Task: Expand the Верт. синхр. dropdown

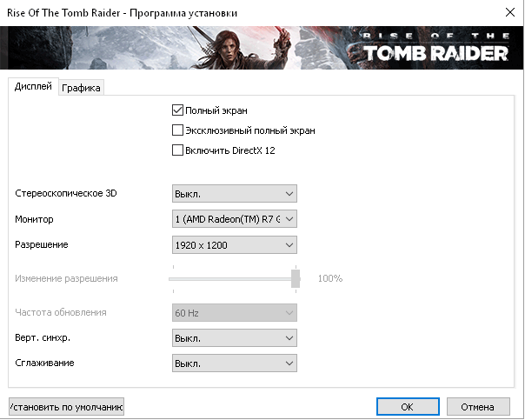Action: [235, 338]
